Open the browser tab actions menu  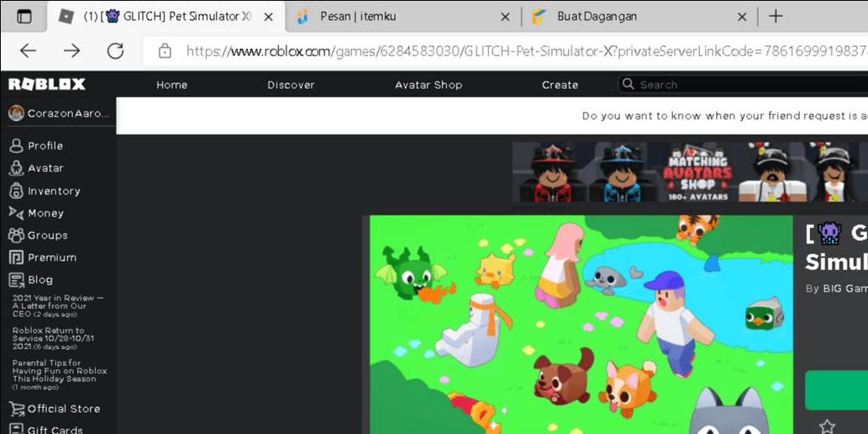pyautogui.click(x=24, y=17)
